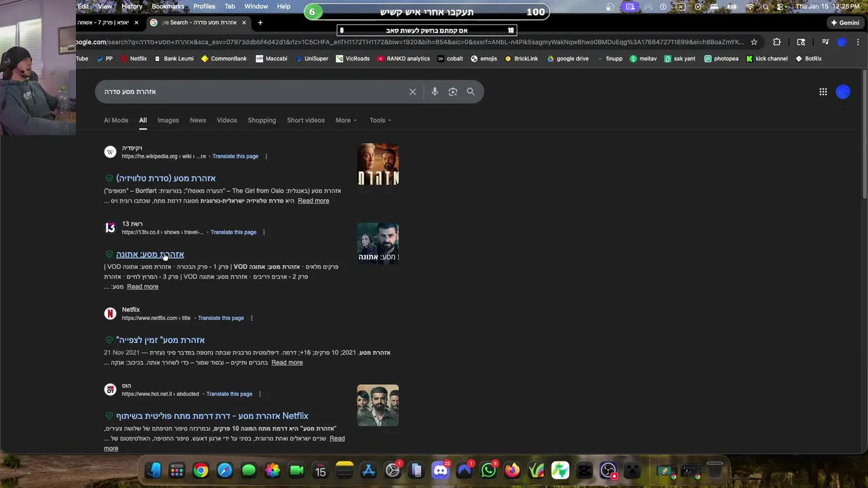The height and width of the screenshot is (488, 868).
Task: Click Read more under Netflix snippet
Action: (x=287, y=363)
